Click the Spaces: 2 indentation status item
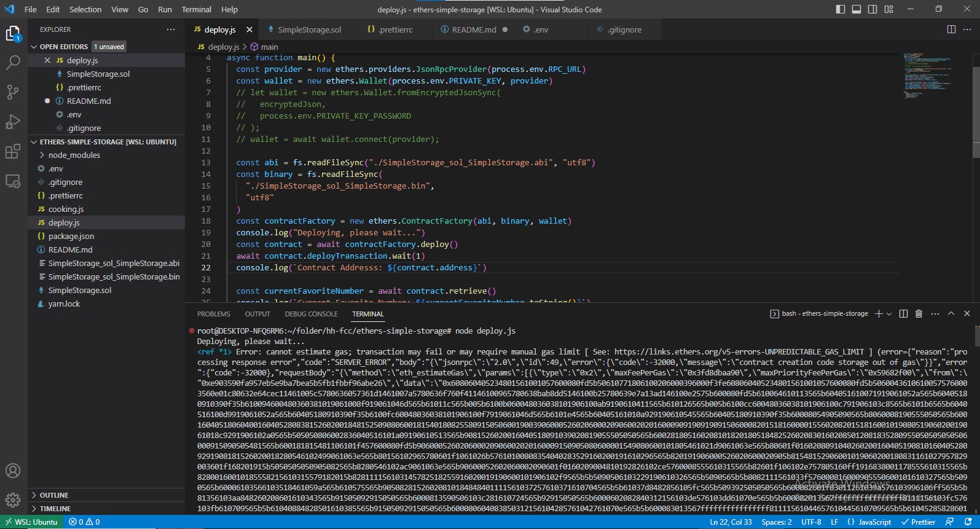Screen dimensions: 980x529 pos(777,522)
